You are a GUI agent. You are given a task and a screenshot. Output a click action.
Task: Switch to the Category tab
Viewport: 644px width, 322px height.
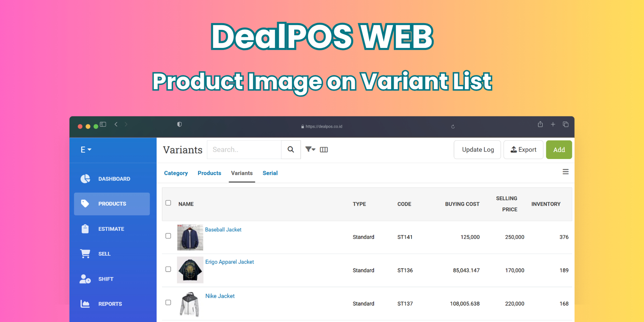pos(176,173)
